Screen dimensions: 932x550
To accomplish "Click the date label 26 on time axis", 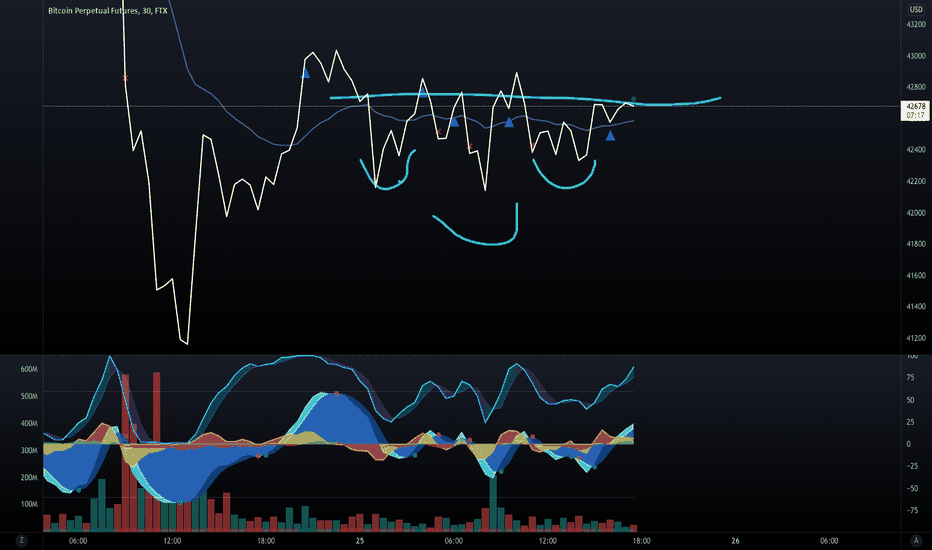I will [x=735, y=540].
